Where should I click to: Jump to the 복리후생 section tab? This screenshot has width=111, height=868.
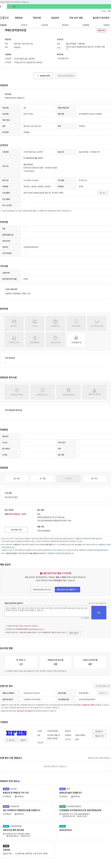click(x=65, y=25)
